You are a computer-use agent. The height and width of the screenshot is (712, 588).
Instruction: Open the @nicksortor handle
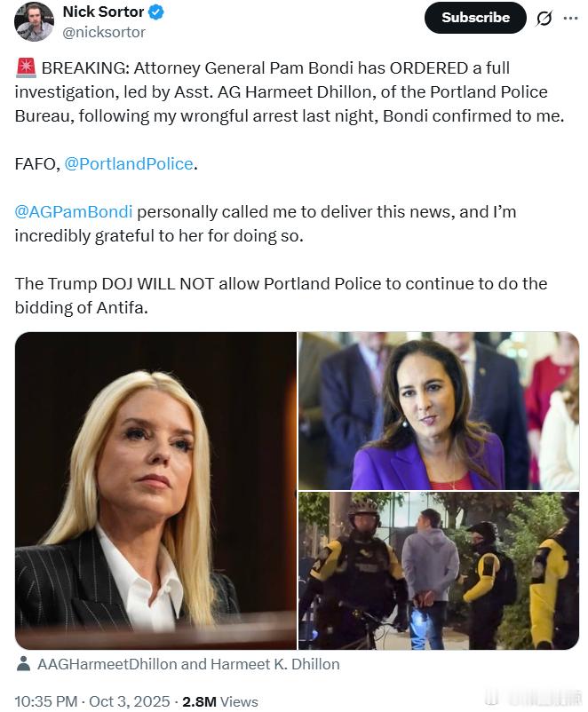coord(104,32)
